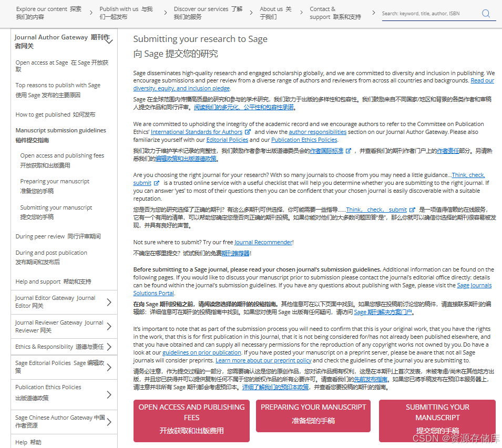Open the Publication Ethics Policies link in the paragraph

[x=304, y=140]
